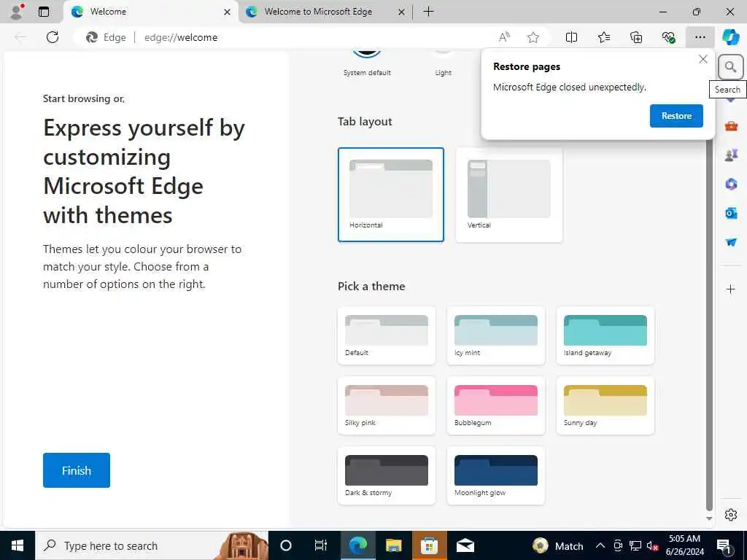Open Microsoft Store from taskbar
This screenshot has height=560, width=747.
[x=429, y=545]
